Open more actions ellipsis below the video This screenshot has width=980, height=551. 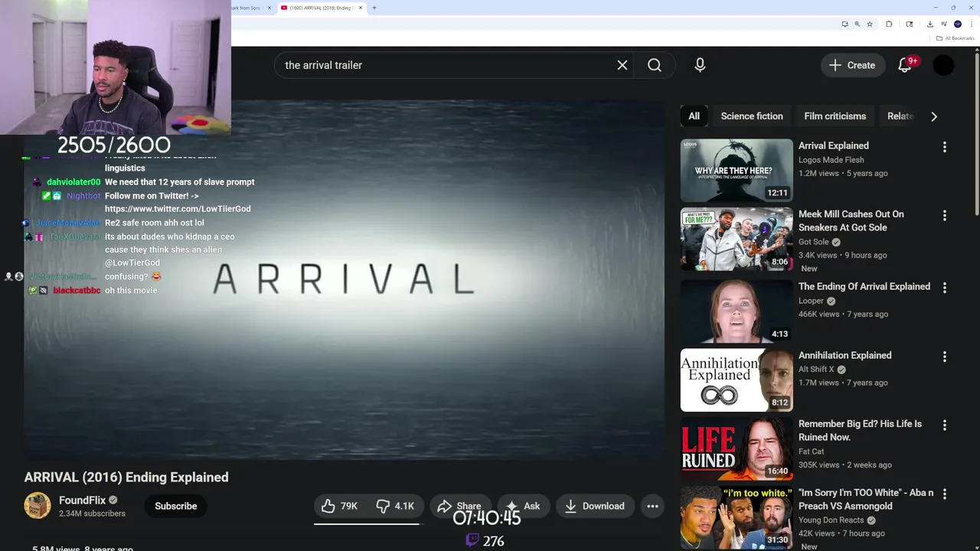[x=652, y=506]
